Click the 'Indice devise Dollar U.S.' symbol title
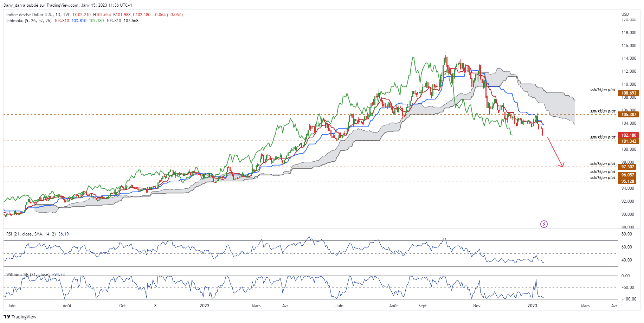The height and width of the screenshot is (323, 644). pos(30,15)
